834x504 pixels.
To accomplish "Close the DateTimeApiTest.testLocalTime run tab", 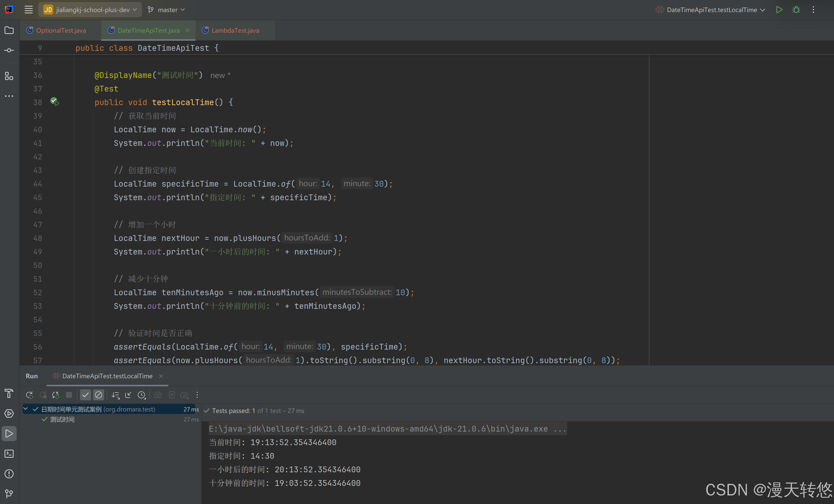I will 161,376.
